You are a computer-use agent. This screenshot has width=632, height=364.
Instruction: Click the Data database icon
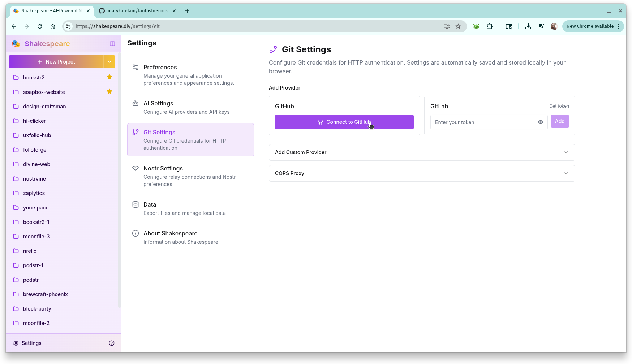click(x=136, y=204)
